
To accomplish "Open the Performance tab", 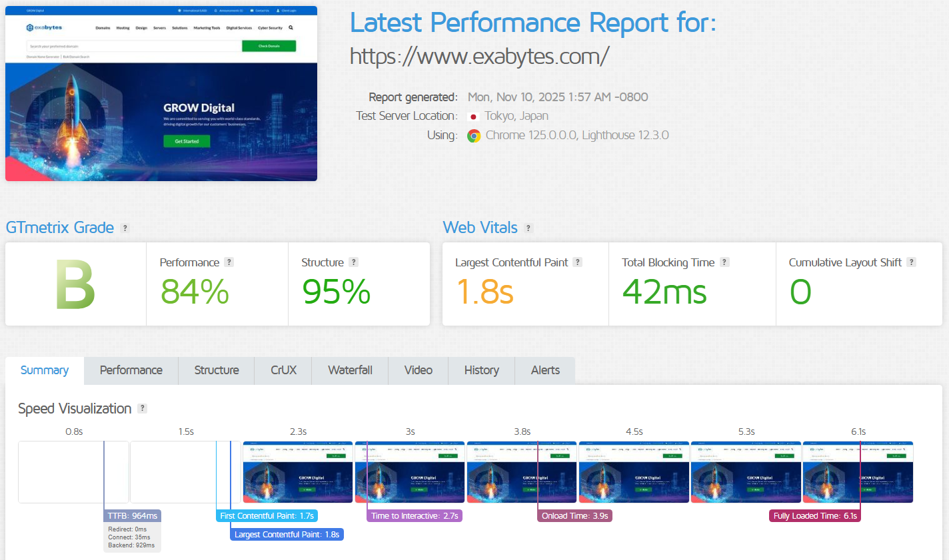I will 131,370.
